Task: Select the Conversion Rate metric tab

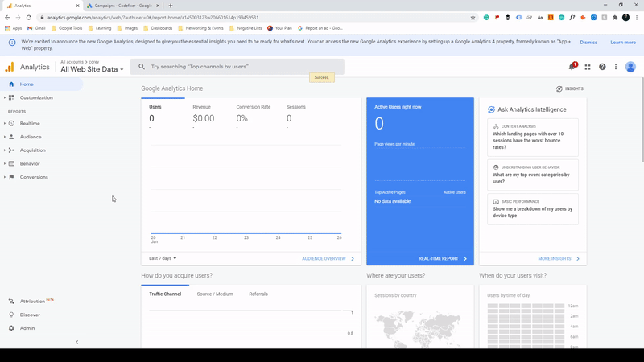Action: click(x=254, y=107)
